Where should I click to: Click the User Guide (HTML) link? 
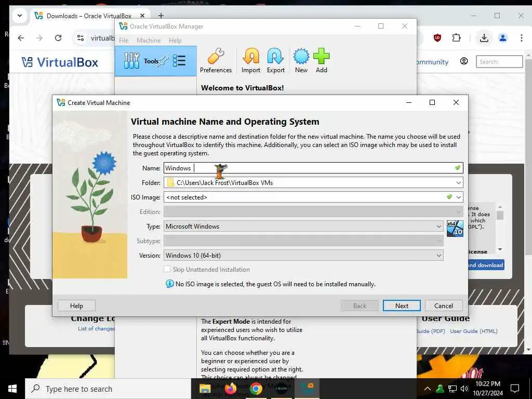click(x=474, y=331)
